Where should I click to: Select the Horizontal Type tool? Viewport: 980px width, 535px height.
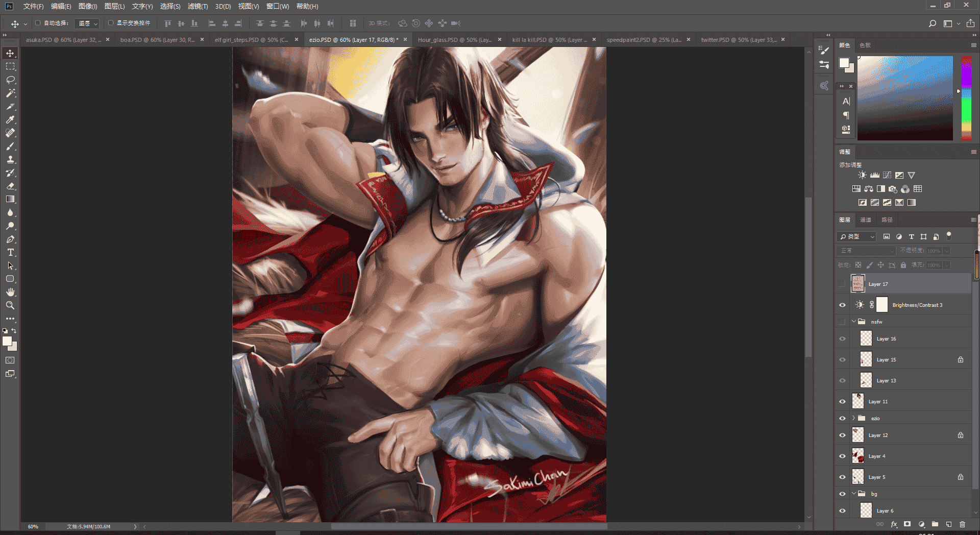coord(10,253)
